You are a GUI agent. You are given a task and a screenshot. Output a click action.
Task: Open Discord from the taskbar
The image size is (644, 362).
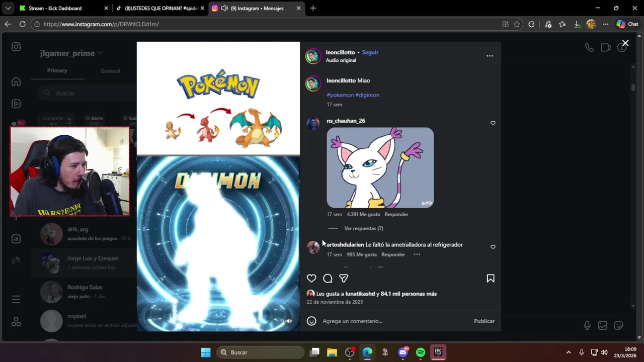tap(403, 352)
